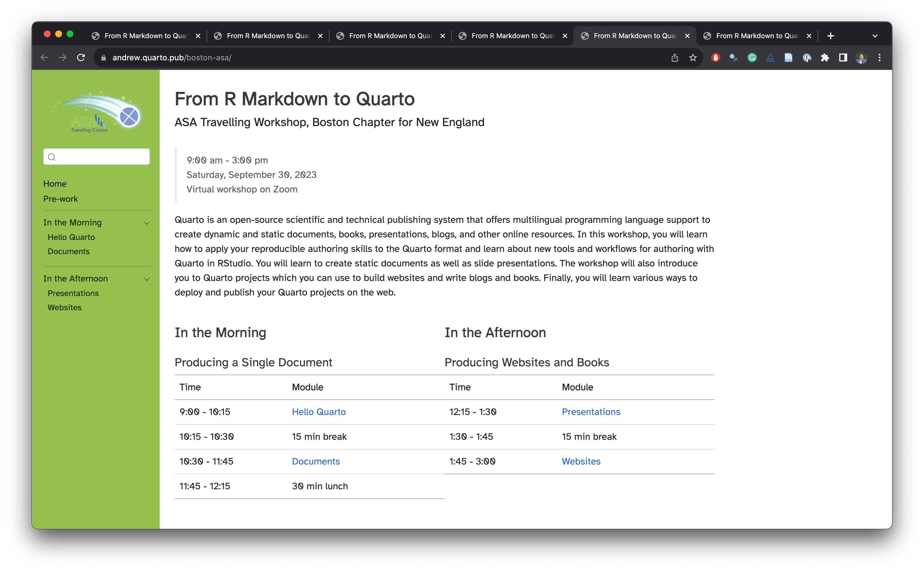Click the Hello Quarto schedule link
Screen dimensions: 924x571
click(x=319, y=411)
